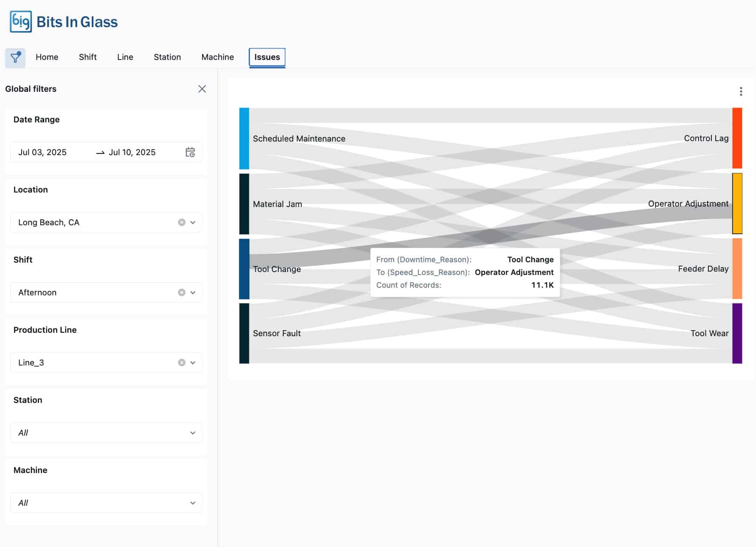Expand the Machine dropdown
Image resolution: width=756 pixels, height=547 pixels.
click(193, 503)
